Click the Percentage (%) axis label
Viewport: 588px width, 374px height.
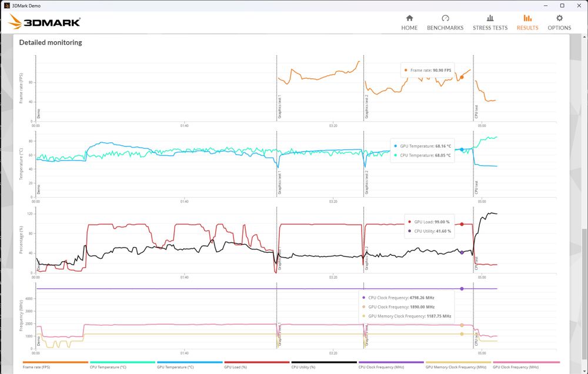21,240
